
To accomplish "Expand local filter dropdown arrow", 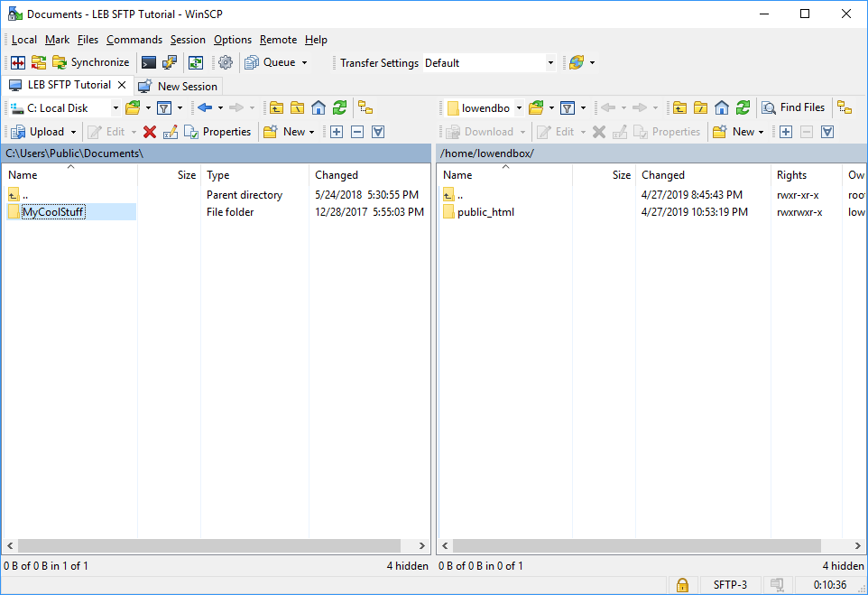I will point(180,107).
